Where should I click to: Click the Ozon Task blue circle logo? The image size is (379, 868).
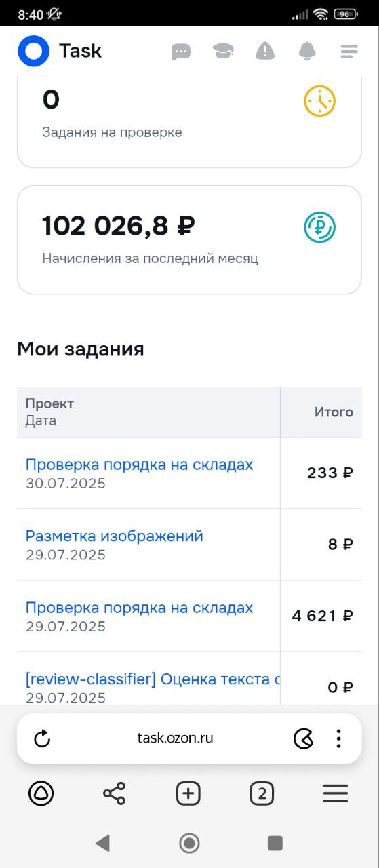(33, 51)
